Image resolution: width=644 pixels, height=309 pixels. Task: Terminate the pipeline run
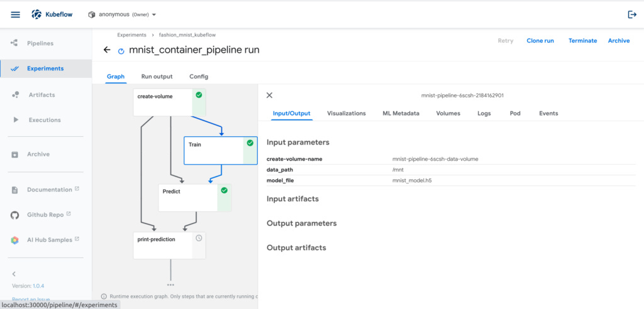(x=582, y=41)
